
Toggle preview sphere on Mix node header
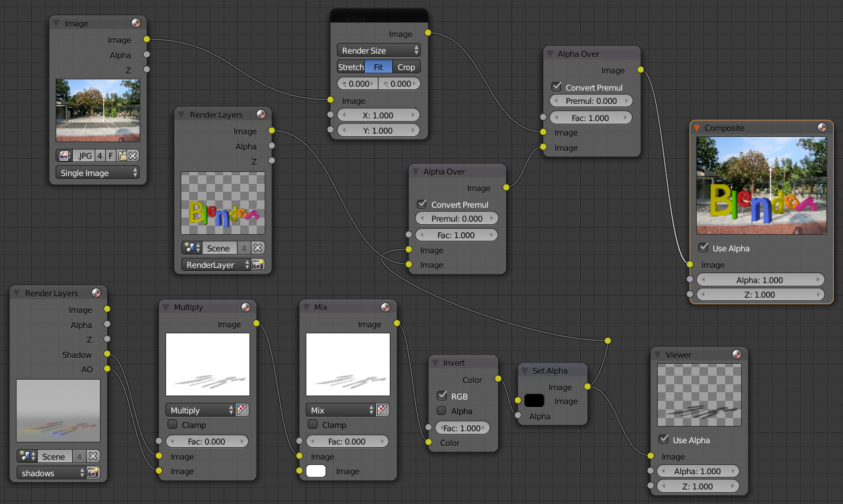[x=386, y=307]
